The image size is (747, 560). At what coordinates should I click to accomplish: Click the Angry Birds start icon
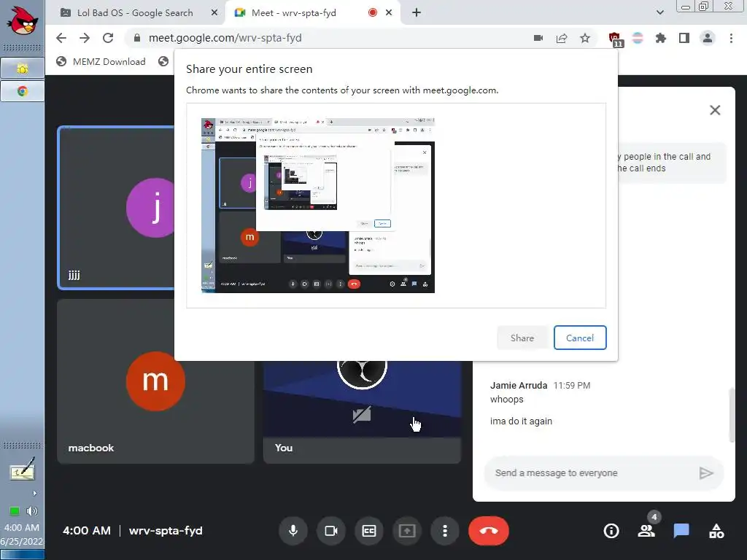22,20
